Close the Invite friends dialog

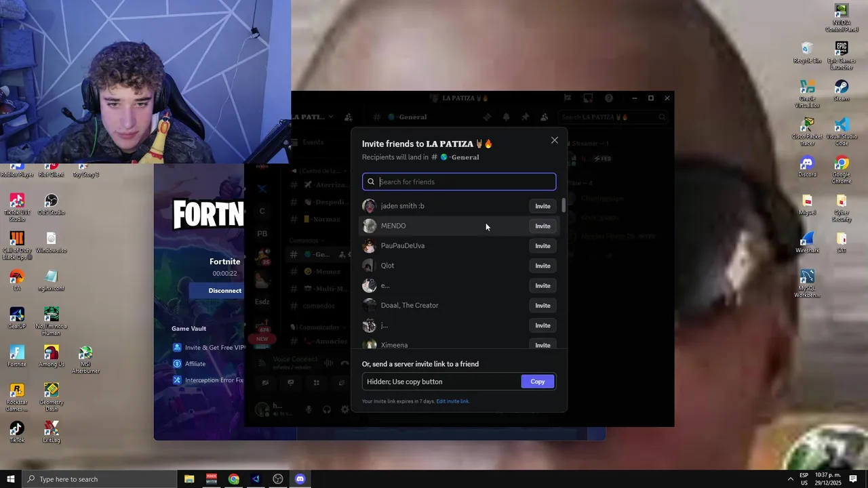pyautogui.click(x=554, y=140)
